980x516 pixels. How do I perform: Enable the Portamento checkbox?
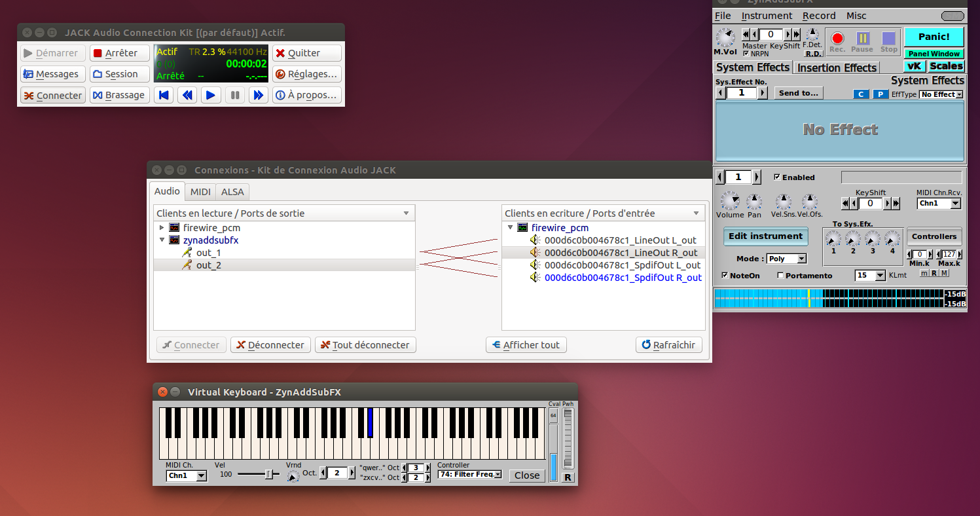780,276
